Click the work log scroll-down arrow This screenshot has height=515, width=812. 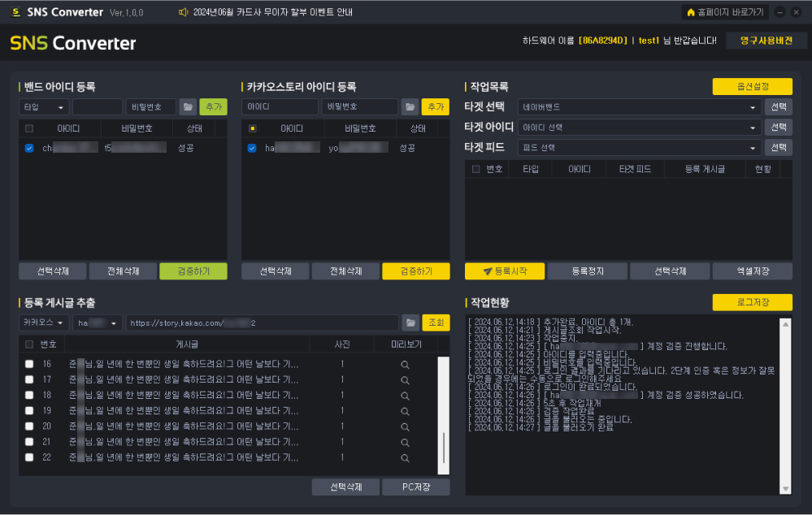click(785, 489)
